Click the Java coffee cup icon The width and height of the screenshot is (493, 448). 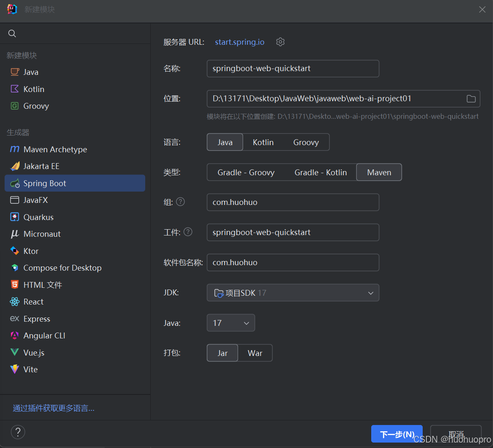(x=15, y=72)
